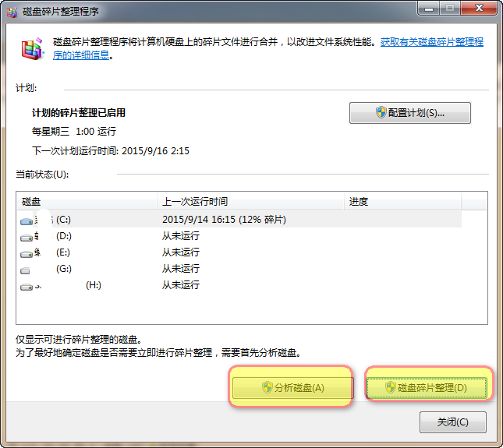Click the 上一次运行时间 column header
Screen dimensions: 503x448
click(x=250, y=202)
